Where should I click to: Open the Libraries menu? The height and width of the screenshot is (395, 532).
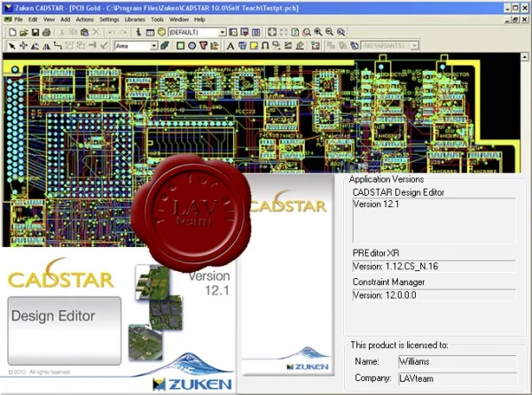click(135, 19)
